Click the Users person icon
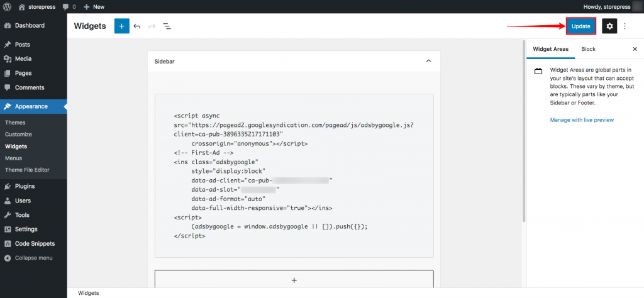The image size is (644, 298). click(x=8, y=201)
